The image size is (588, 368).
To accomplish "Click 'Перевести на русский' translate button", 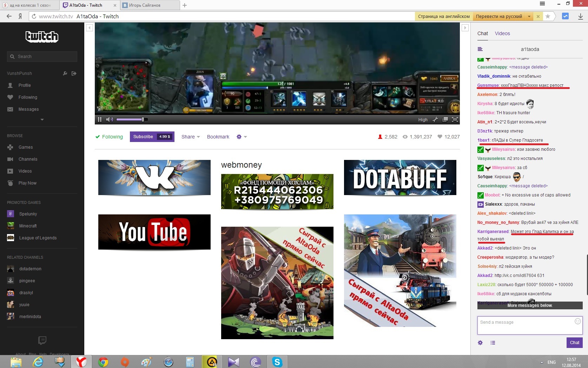I will pos(499,16).
